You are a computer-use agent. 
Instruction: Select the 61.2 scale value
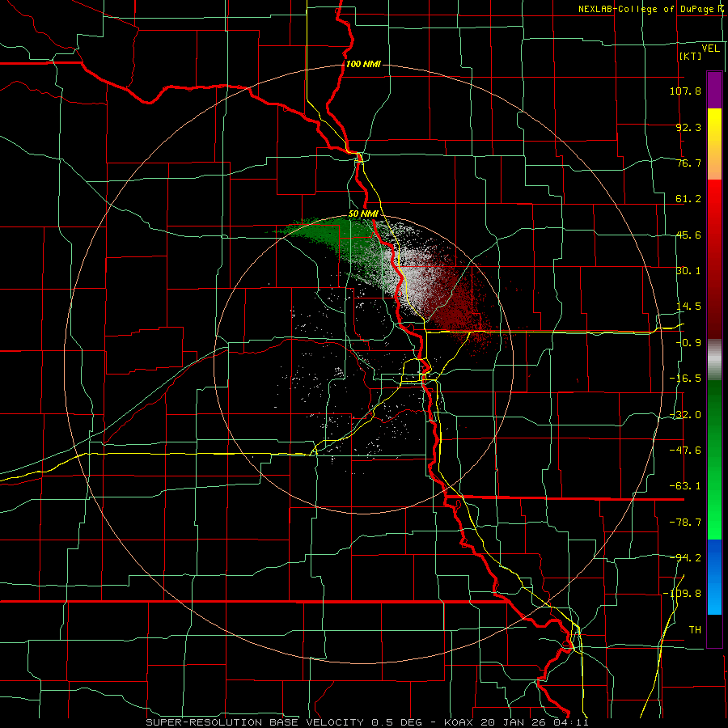tap(688, 199)
